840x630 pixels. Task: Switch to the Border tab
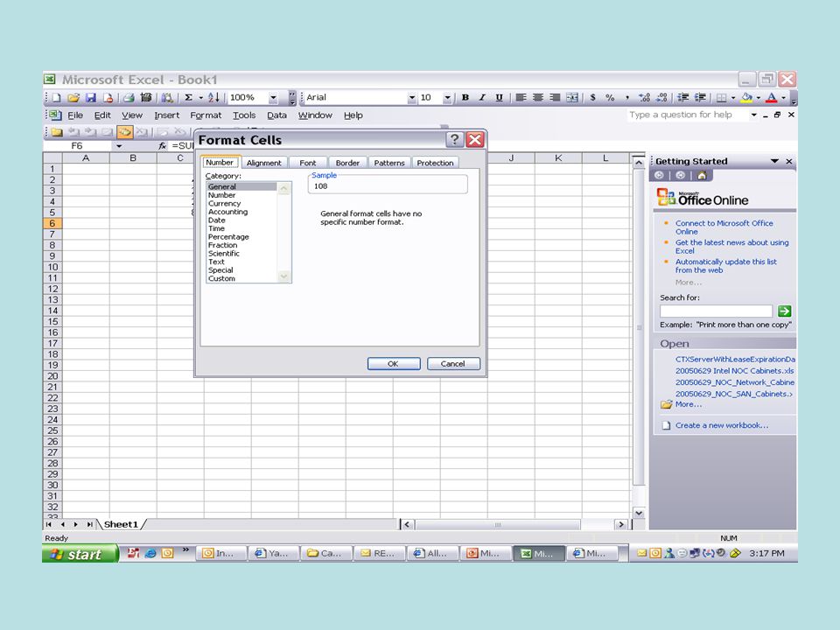[x=347, y=163]
